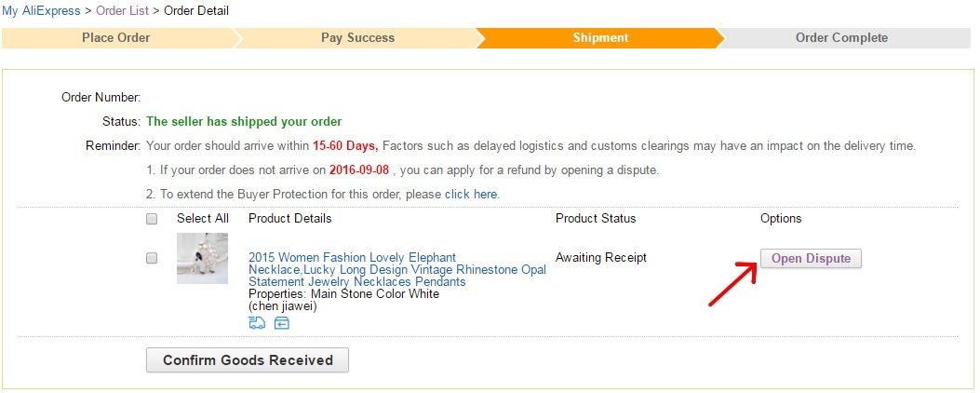Click the return box icon under product
The image size is (980, 393).
coord(282,323)
